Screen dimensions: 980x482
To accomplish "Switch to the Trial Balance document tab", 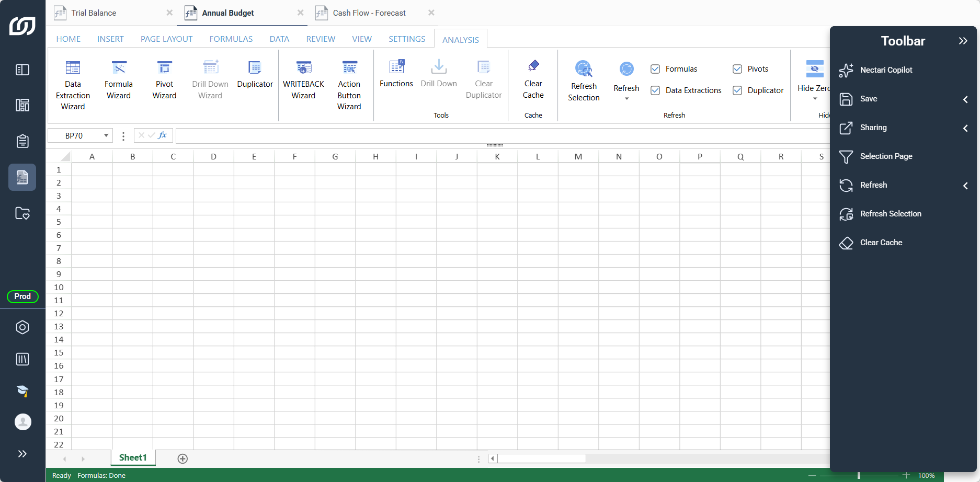I will [x=94, y=13].
